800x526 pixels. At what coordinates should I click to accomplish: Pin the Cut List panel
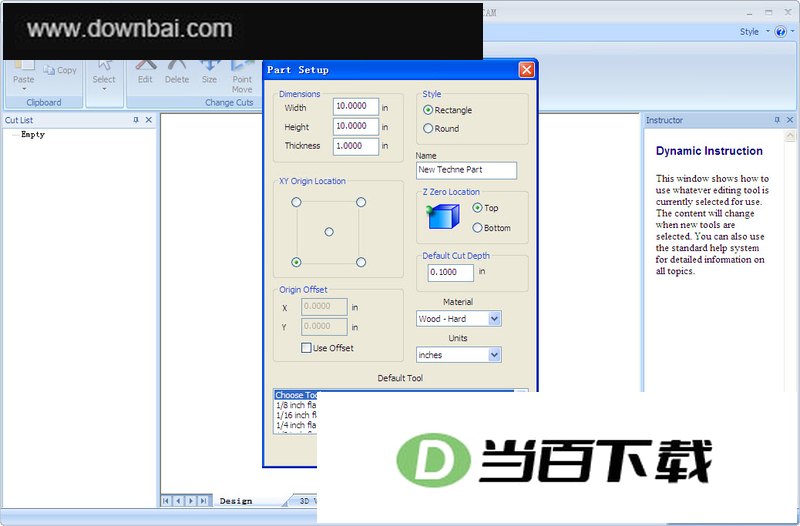click(136, 120)
